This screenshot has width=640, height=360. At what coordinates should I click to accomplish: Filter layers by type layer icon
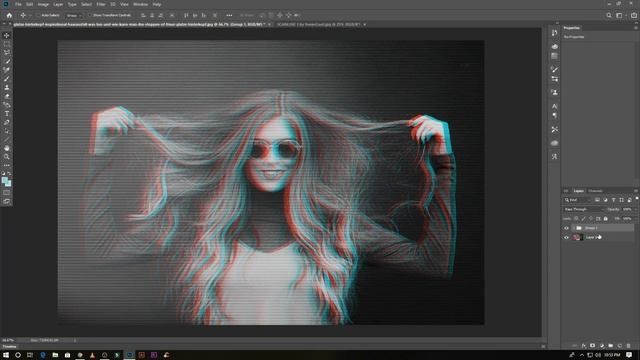pos(613,200)
